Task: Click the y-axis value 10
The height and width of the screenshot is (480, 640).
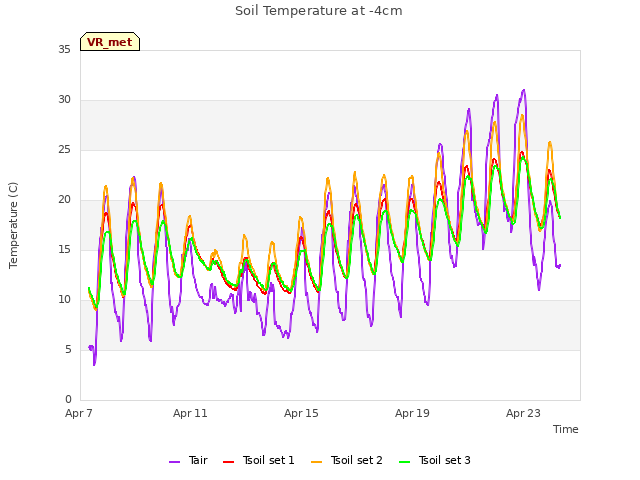Action: pos(64,300)
